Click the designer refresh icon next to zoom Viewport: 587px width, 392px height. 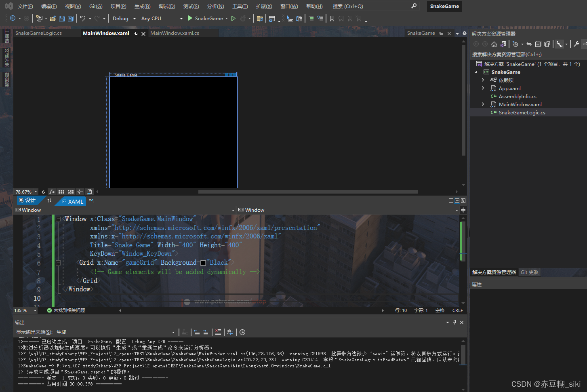(x=43, y=192)
